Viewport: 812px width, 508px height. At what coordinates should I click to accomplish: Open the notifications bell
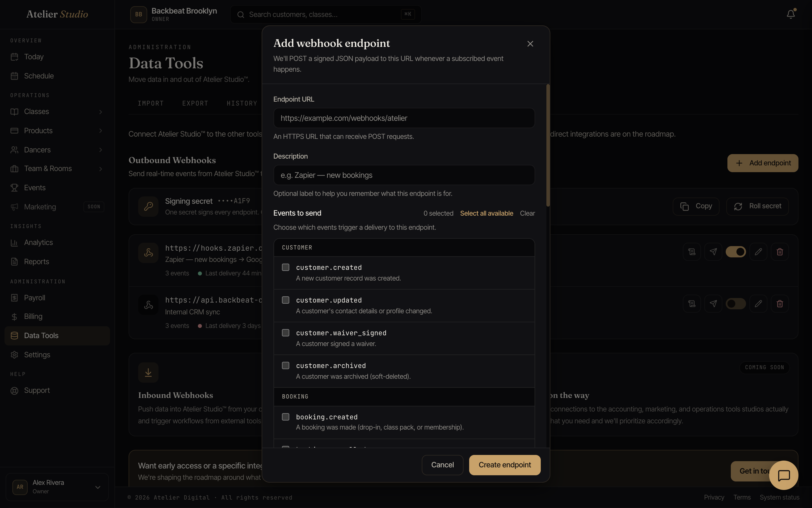[x=791, y=14]
